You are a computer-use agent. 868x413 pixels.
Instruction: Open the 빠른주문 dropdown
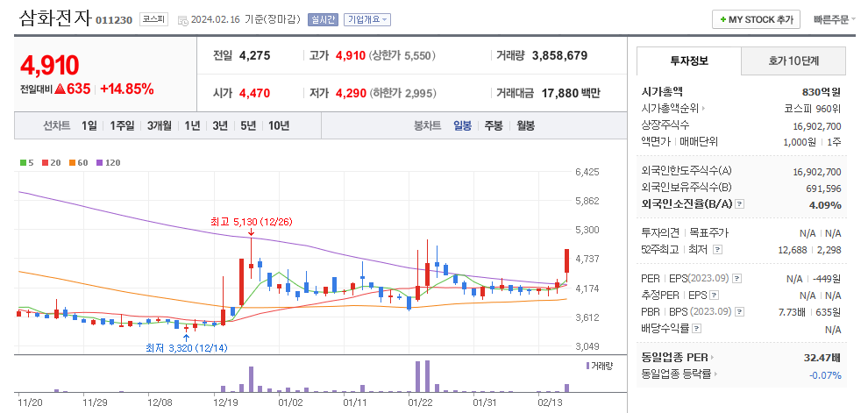point(834,19)
